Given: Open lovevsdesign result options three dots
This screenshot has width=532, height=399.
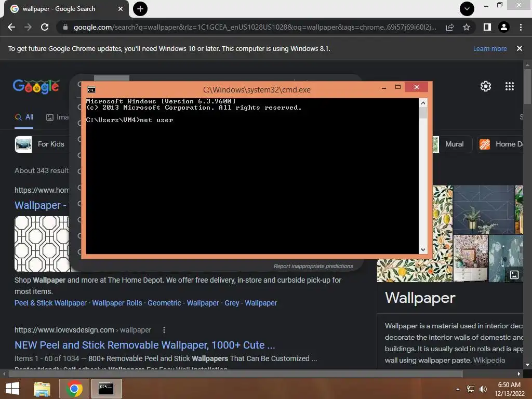Looking at the screenshot, I should pos(164,330).
